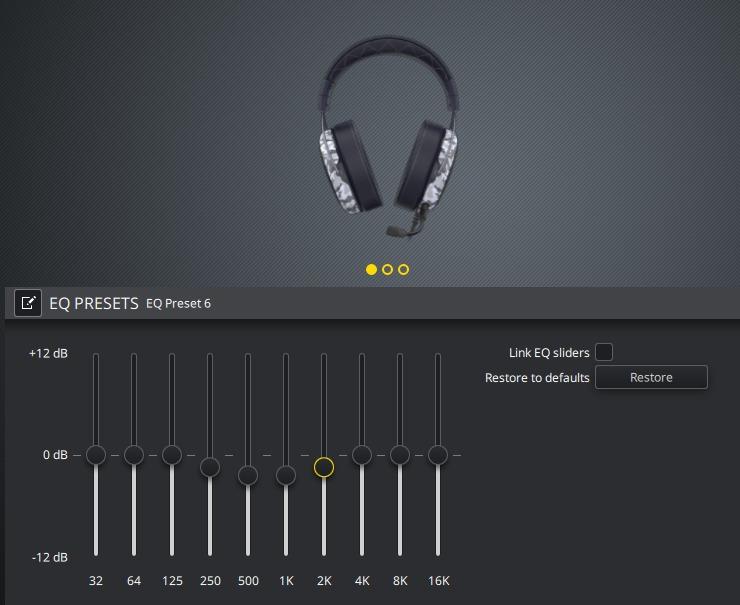This screenshot has width=740, height=605.
Task: Select the third headset image page dot
Action: [404, 269]
